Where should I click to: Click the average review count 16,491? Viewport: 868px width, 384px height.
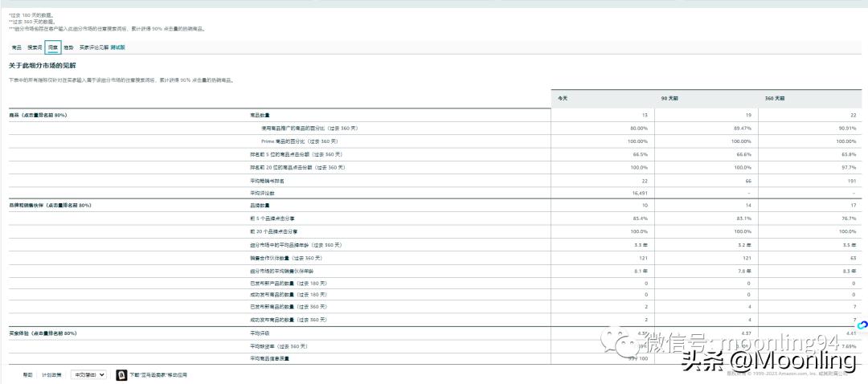pyautogui.click(x=641, y=193)
